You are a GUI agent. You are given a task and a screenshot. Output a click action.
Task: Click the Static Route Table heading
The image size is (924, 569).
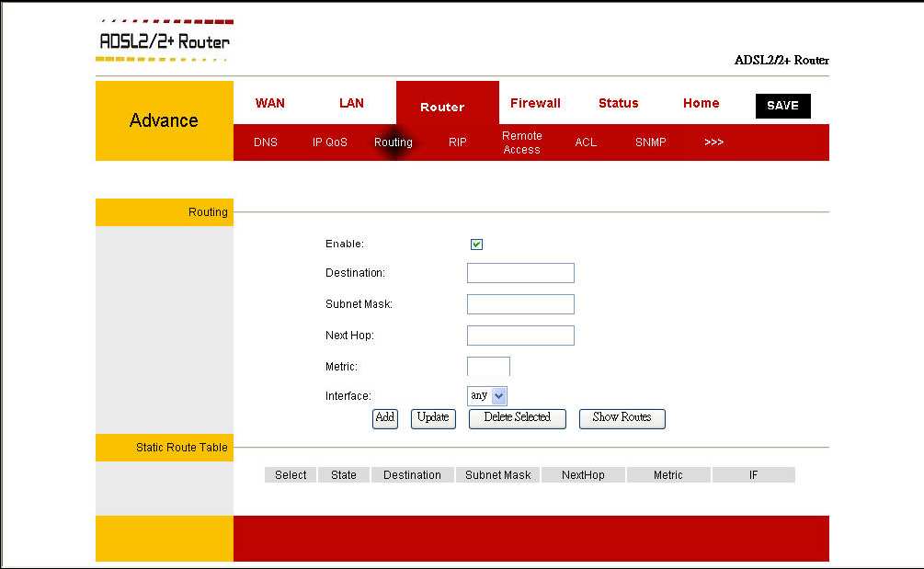[x=181, y=448]
